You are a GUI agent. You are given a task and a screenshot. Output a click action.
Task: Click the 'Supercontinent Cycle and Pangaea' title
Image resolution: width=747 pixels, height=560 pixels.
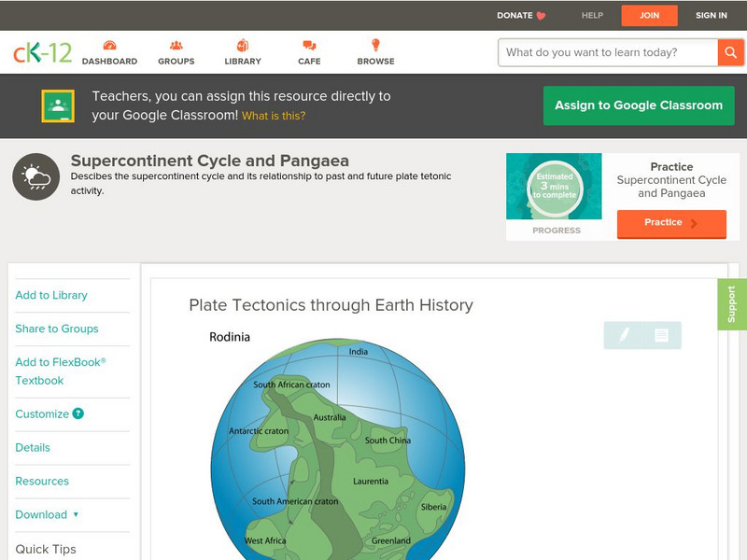209,161
